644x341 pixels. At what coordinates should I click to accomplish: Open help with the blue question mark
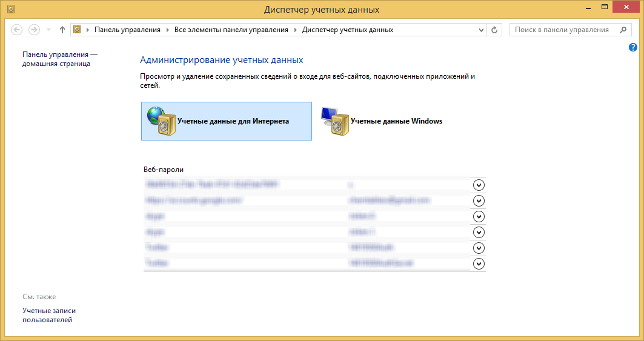[633, 47]
